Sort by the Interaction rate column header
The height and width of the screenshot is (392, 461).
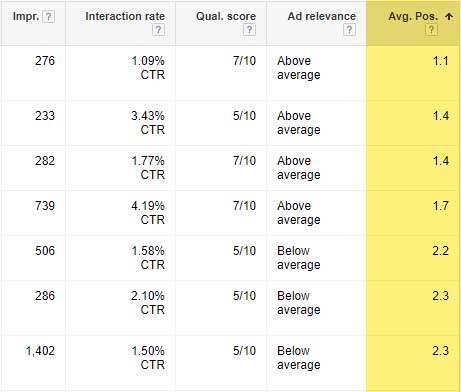[x=125, y=16]
